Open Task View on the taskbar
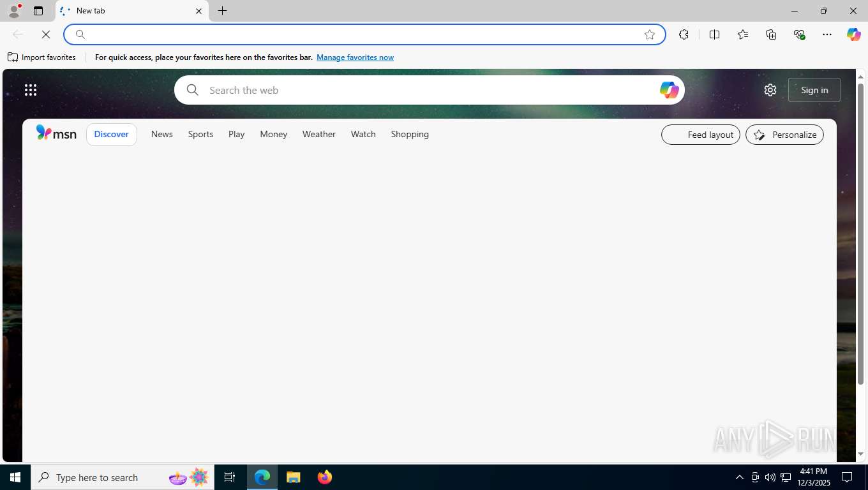 [x=230, y=477]
